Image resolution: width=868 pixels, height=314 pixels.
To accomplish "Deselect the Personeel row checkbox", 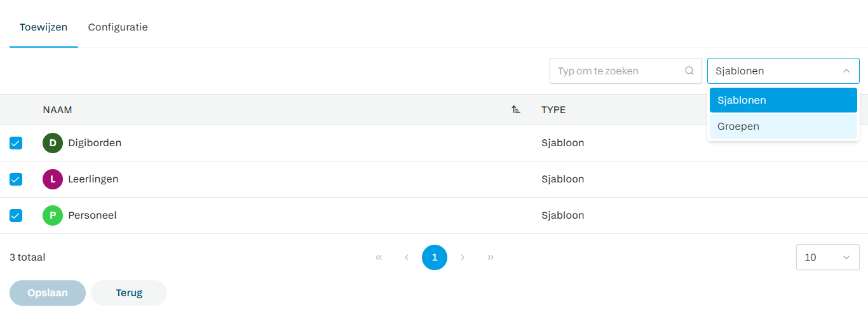I will [16, 215].
